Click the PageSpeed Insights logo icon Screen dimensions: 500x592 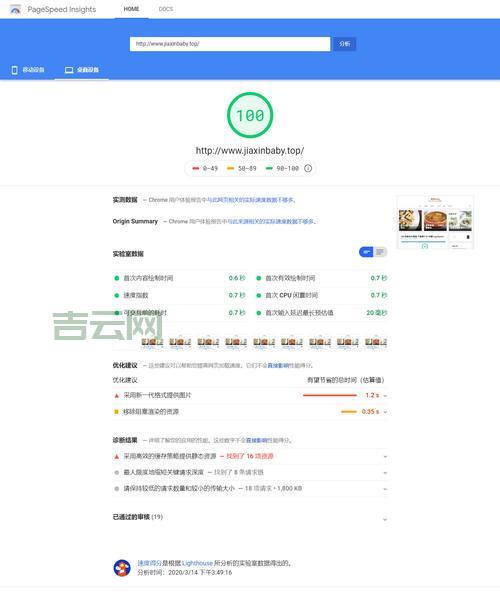click(x=15, y=9)
